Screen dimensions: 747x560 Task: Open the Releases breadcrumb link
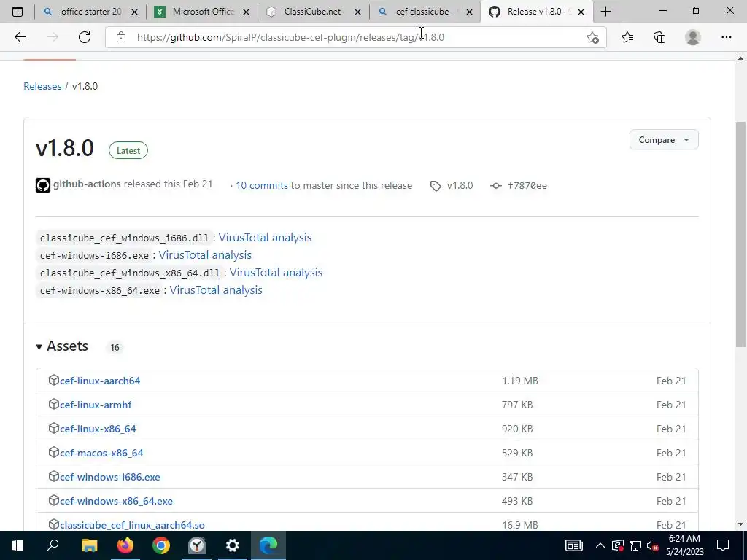click(42, 86)
